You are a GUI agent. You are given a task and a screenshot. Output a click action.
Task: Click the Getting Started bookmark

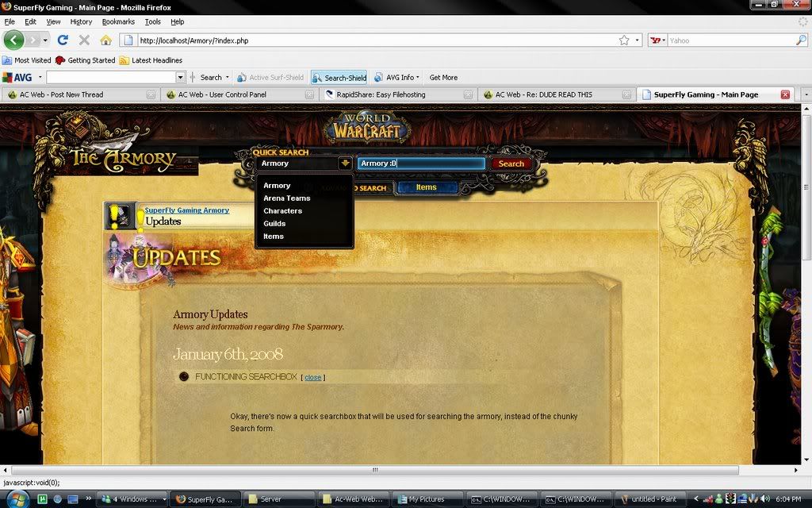[86, 60]
